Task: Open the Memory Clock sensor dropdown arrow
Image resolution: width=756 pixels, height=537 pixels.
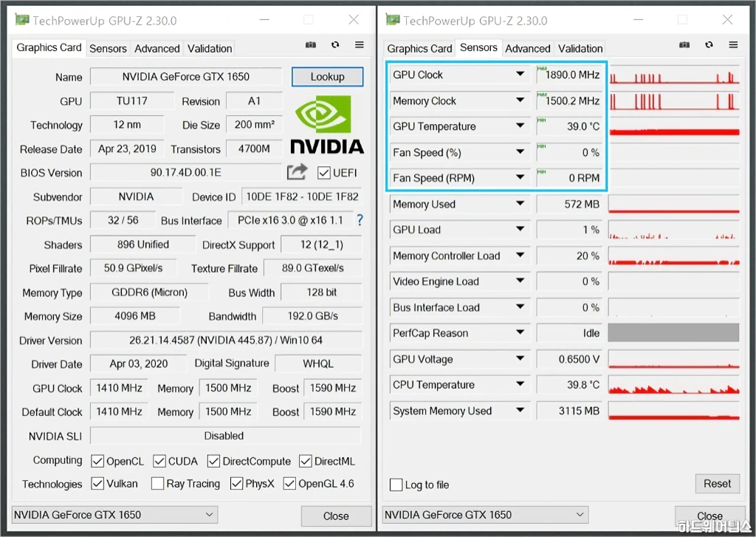Action: (x=520, y=100)
